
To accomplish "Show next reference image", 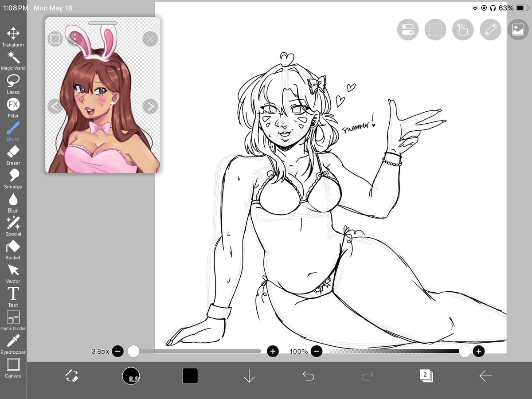I will [150, 106].
